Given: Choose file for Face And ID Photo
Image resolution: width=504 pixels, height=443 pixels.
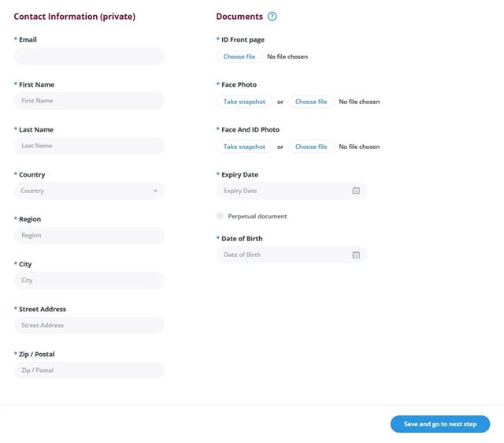Looking at the screenshot, I should coord(311,147).
